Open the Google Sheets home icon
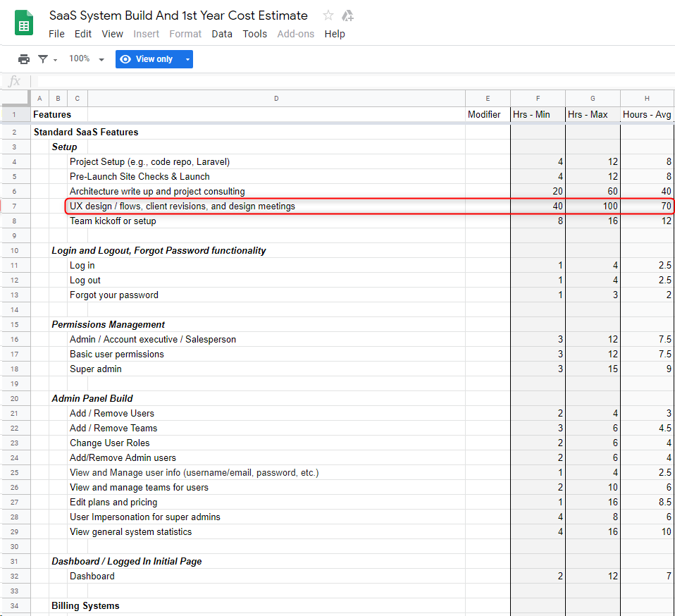675x616 pixels. coord(24,23)
